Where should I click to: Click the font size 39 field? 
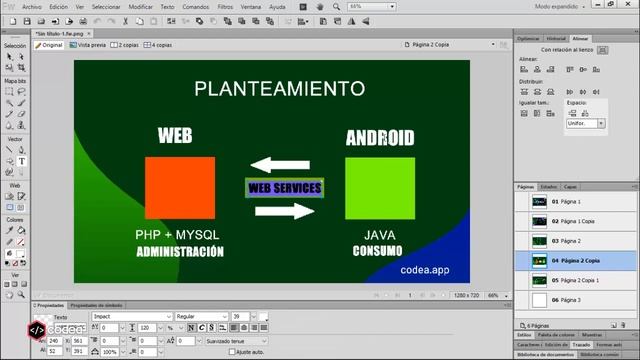tap(240, 316)
